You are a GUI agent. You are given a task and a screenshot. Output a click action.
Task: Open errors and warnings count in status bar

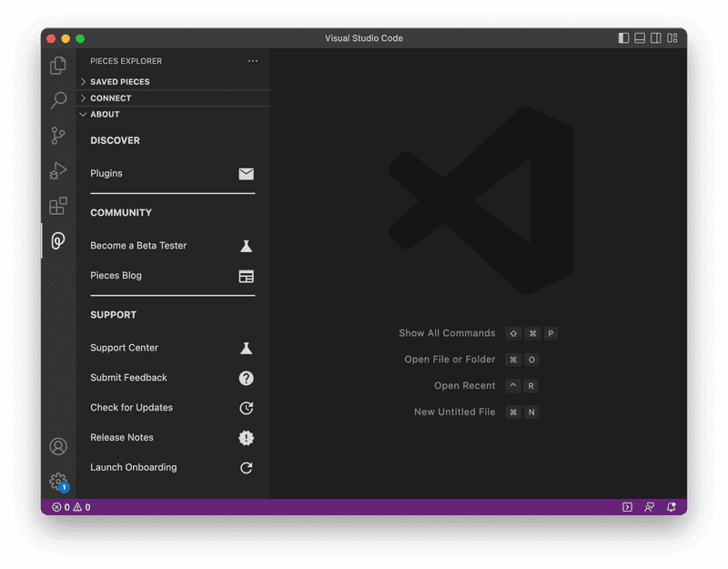tap(72, 507)
